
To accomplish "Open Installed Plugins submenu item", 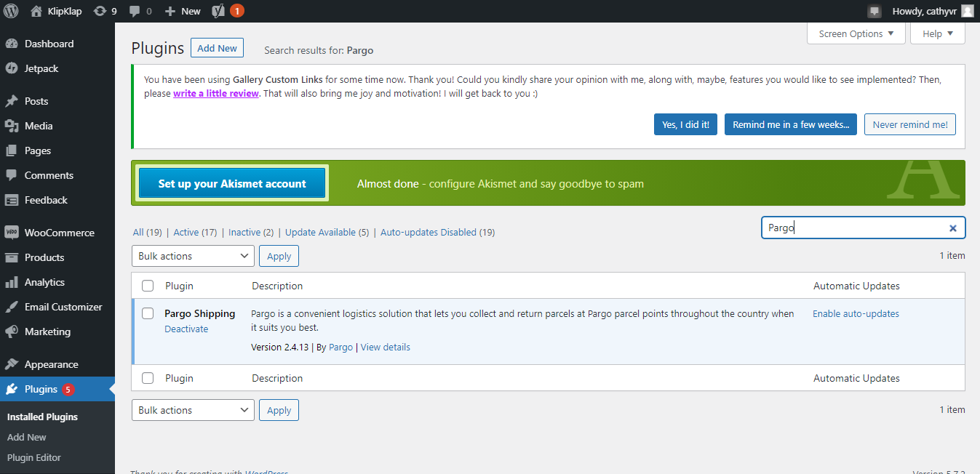I will pyautogui.click(x=42, y=417).
